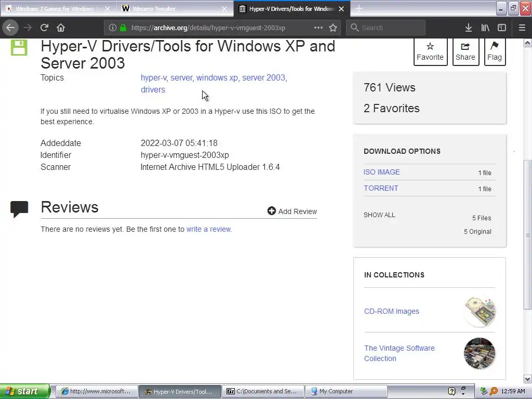This screenshot has width=532, height=399.
Task: Switch to 7-Zip Documents taskbar window
Action: (263, 391)
